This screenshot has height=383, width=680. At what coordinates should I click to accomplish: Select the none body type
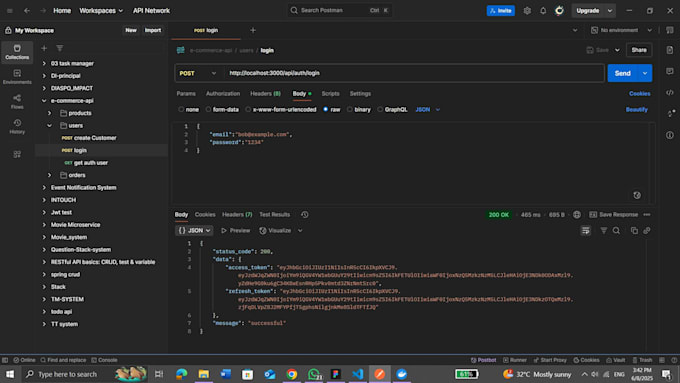(188, 110)
